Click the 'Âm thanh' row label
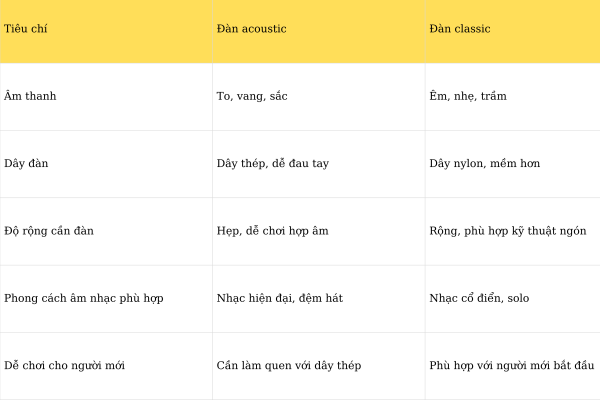 (30, 97)
